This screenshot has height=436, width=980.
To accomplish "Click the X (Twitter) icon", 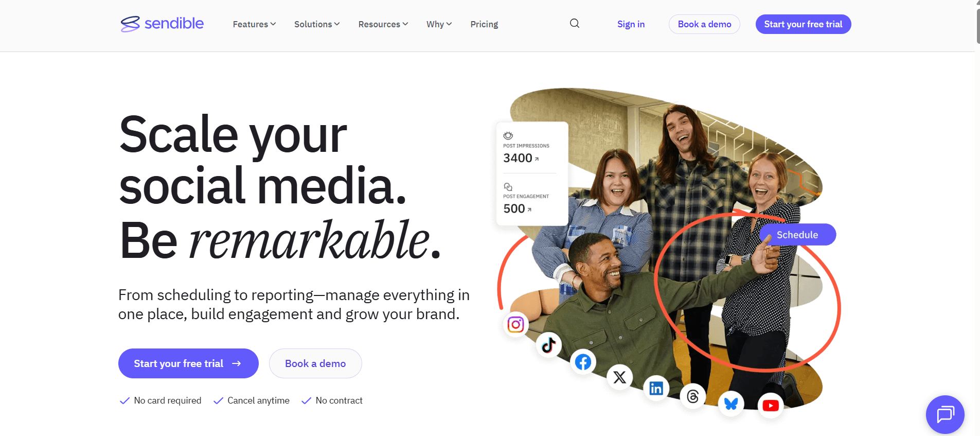I will tap(619, 377).
